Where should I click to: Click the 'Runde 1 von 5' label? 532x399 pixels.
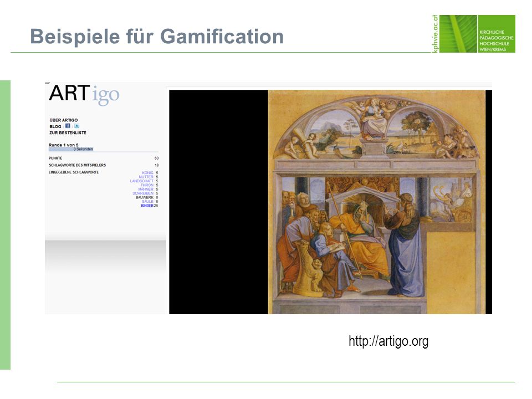coord(63,145)
